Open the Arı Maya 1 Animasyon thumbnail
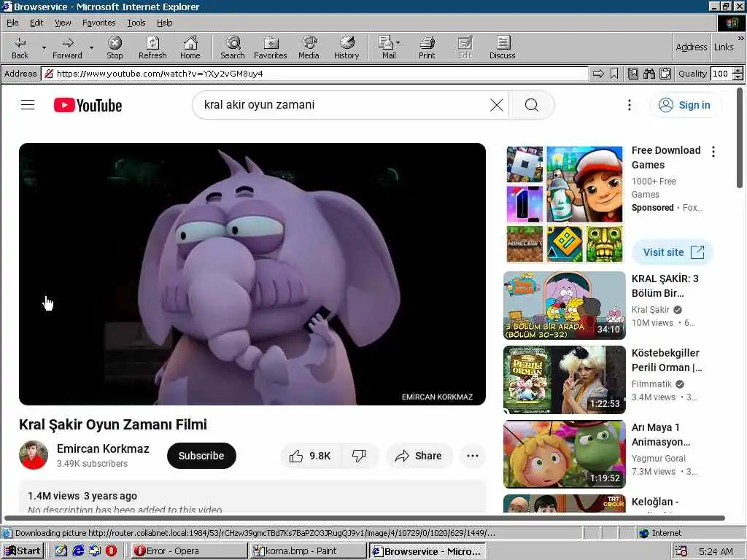This screenshot has height=560, width=747. pyautogui.click(x=565, y=454)
